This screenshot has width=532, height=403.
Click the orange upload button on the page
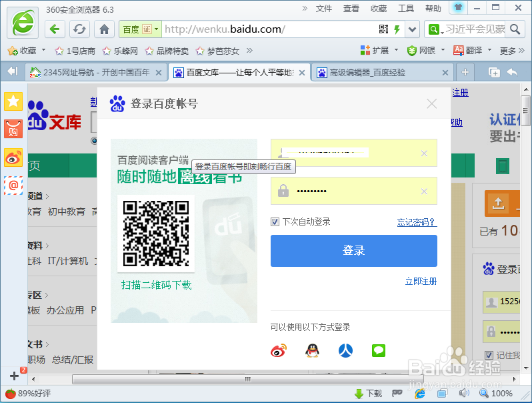coord(502,204)
